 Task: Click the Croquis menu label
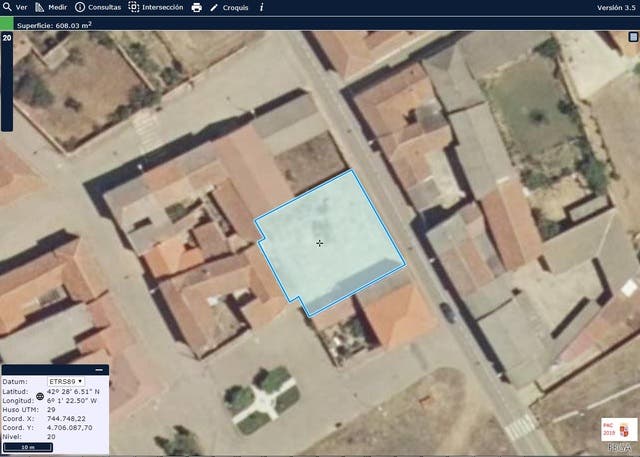(235, 7)
